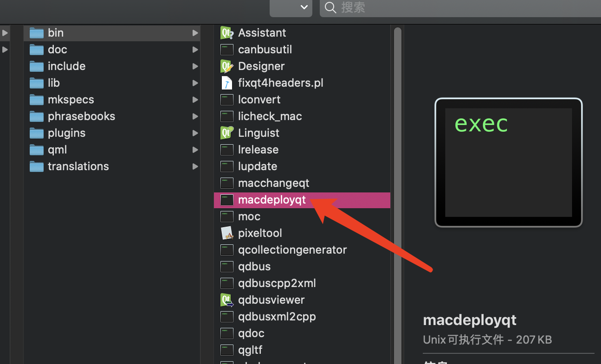The image size is (601, 364).
Task: Click the qdbusviewer Qt app icon
Action: 226,300
